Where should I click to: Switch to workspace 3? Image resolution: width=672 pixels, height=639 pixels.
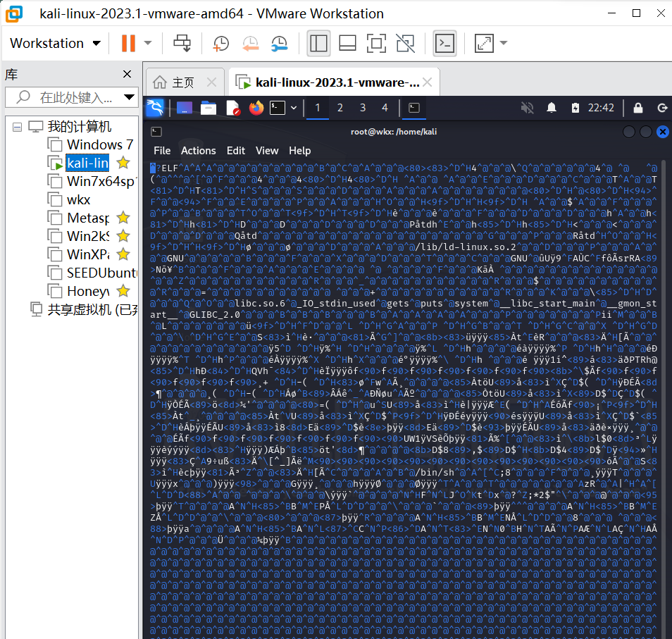click(x=363, y=108)
